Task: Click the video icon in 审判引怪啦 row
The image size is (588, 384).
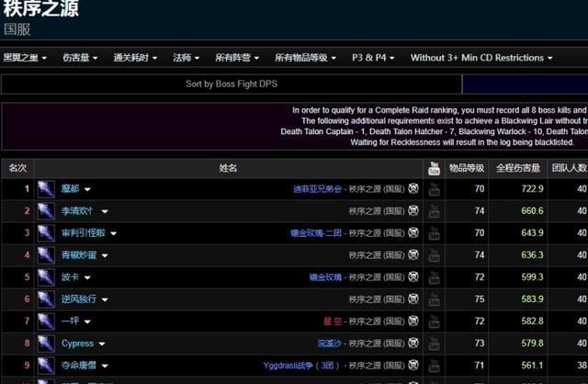Action: click(434, 233)
